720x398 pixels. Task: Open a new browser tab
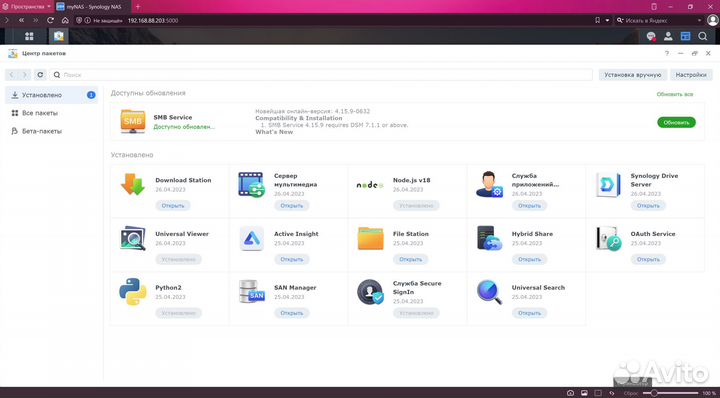138,7
